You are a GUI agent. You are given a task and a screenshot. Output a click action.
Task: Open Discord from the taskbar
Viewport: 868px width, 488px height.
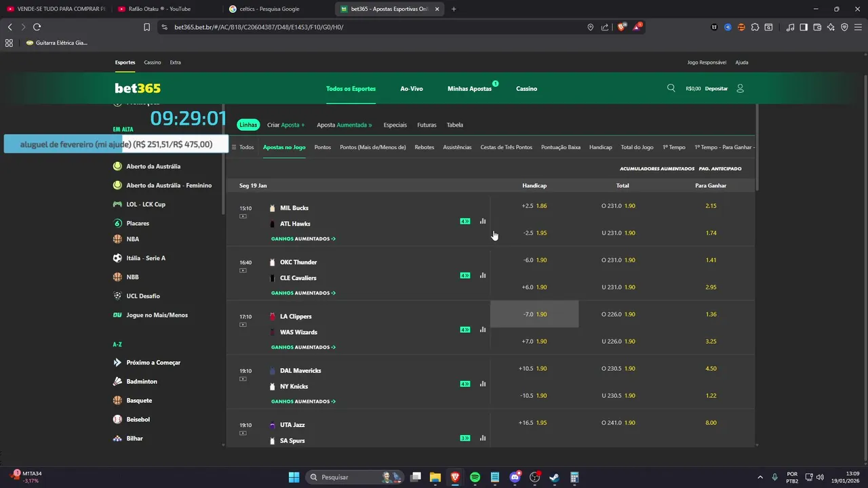click(x=515, y=477)
